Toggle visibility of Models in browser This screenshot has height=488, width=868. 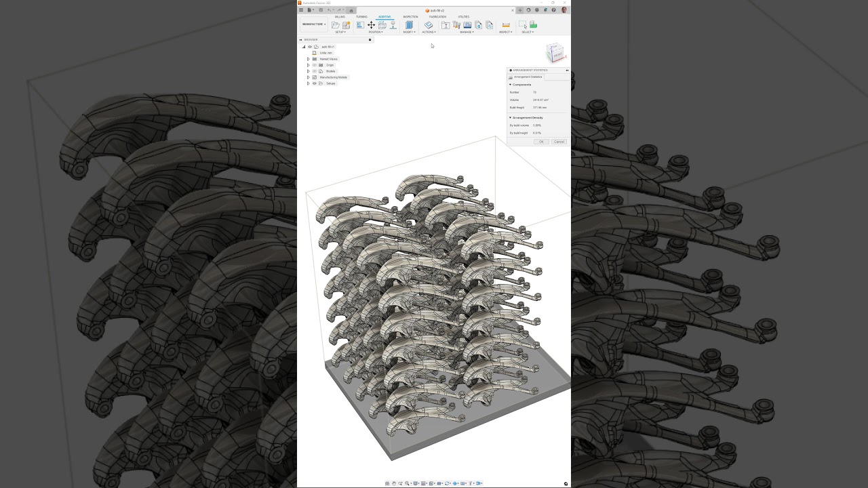pyautogui.click(x=315, y=71)
